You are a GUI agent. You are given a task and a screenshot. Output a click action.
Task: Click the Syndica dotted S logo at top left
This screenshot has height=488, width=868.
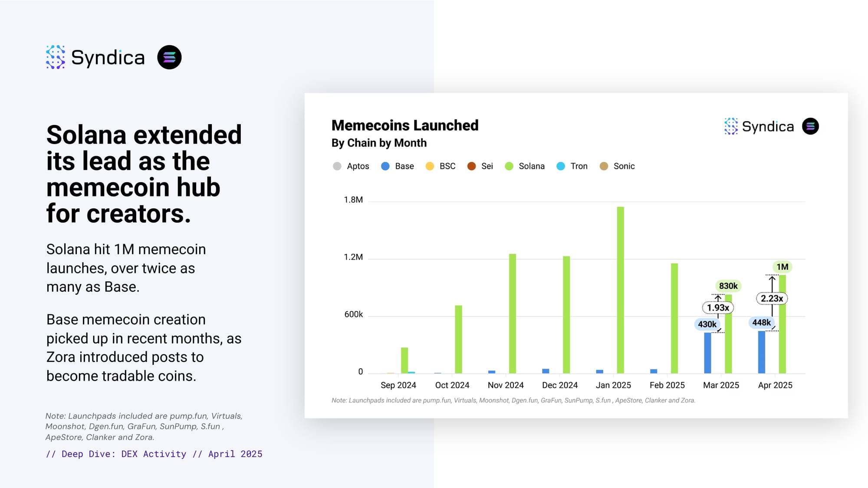click(x=56, y=57)
